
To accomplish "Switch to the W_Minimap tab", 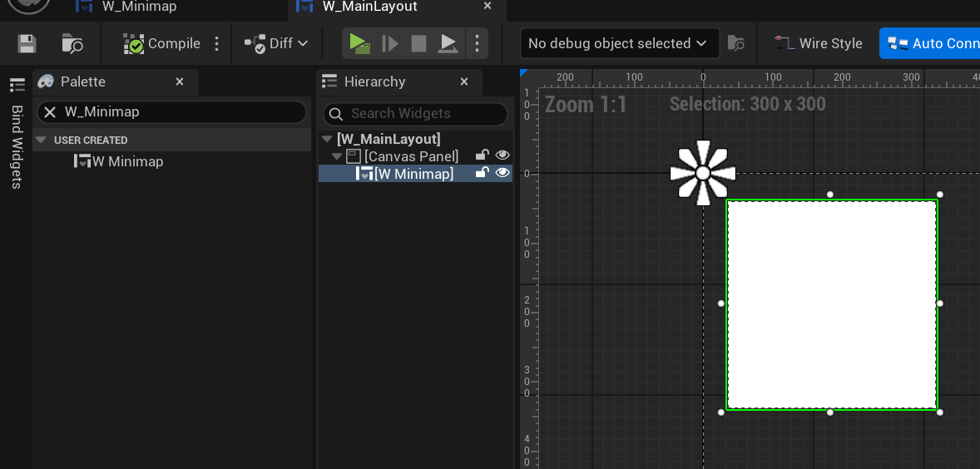I will [139, 7].
